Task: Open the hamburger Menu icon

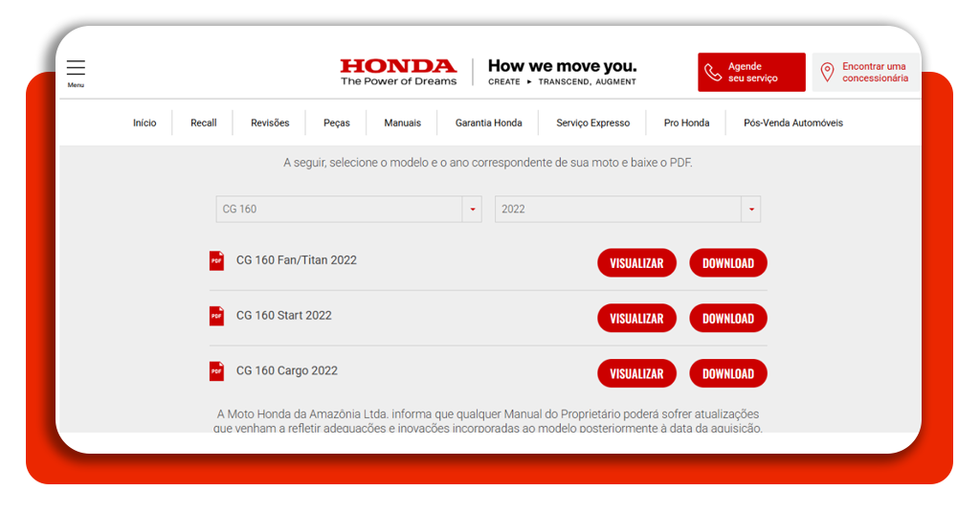Action: [x=76, y=68]
